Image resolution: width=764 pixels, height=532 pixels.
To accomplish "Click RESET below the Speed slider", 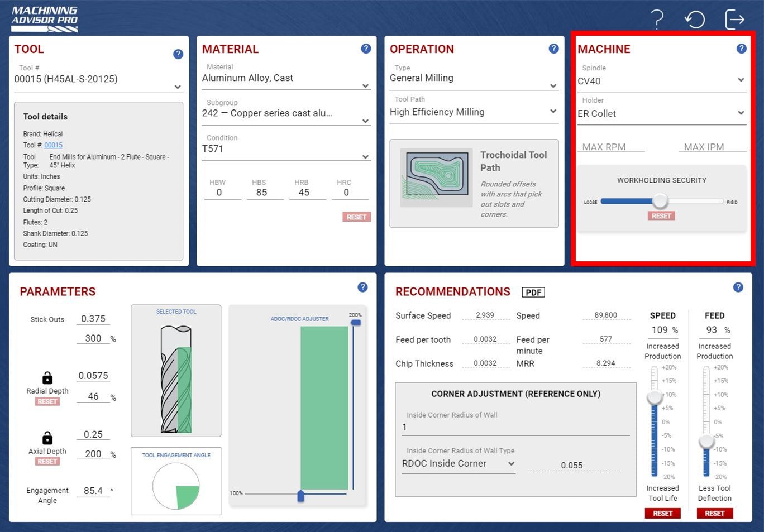I will (663, 514).
